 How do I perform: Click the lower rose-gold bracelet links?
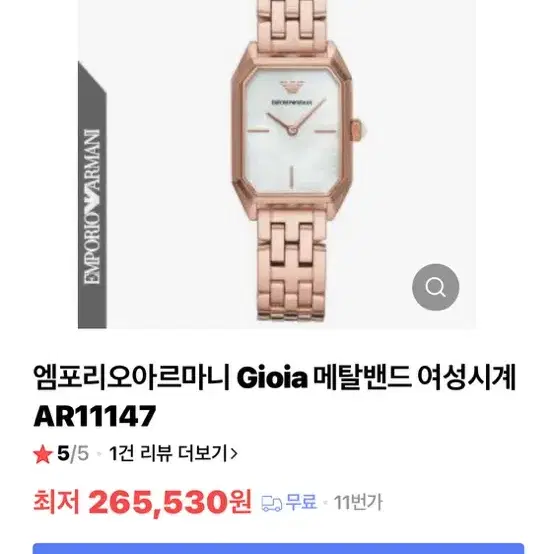tap(291, 266)
